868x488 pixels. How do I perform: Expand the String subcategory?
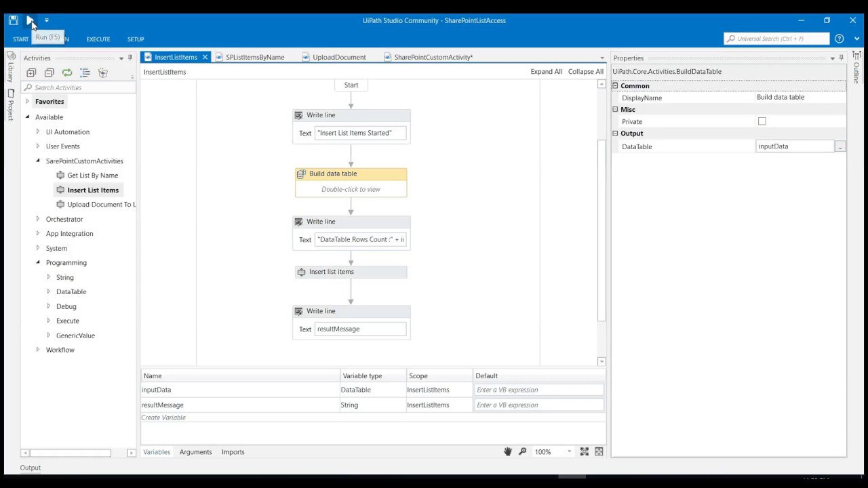click(x=48, y=277)
